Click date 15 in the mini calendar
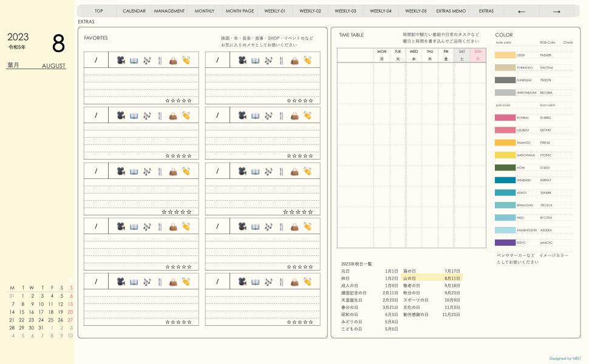 click(x=22, y=312)
